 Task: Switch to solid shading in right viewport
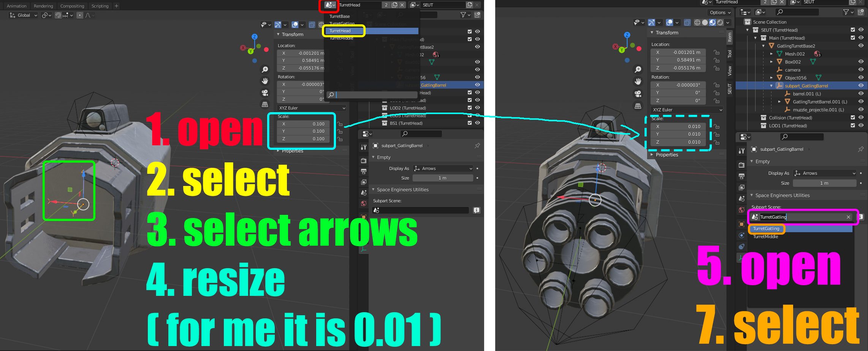coord(705,22)
